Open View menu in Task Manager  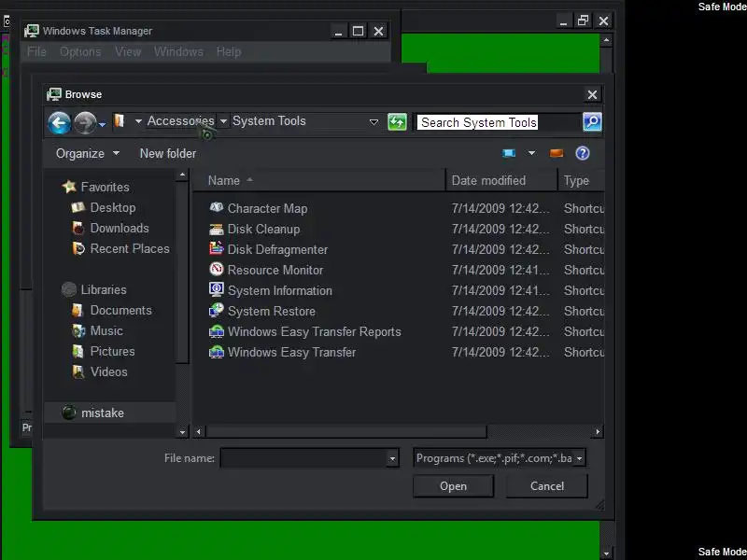pyautogui.click(x=128, y=51)
